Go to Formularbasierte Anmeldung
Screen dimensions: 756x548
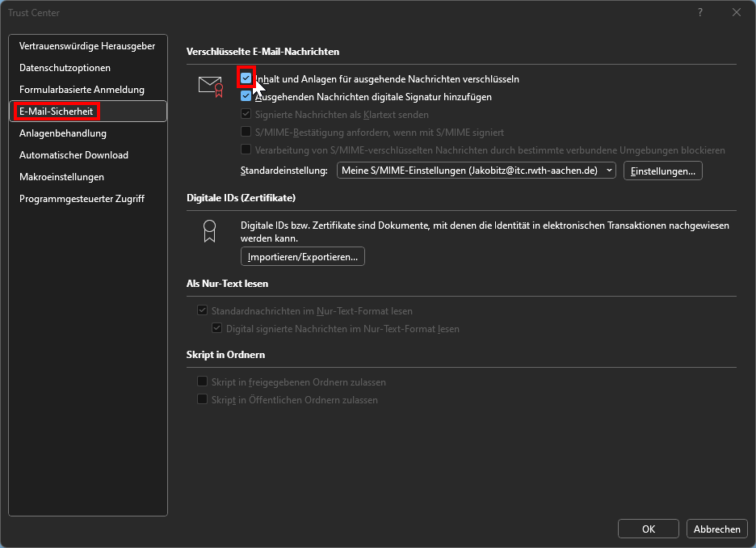pyautogui.click(x=82, y=90)
